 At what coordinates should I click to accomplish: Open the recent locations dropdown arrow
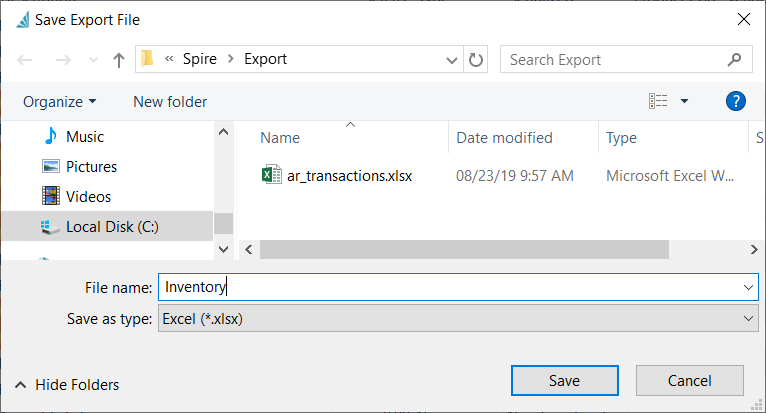(93, 60)
